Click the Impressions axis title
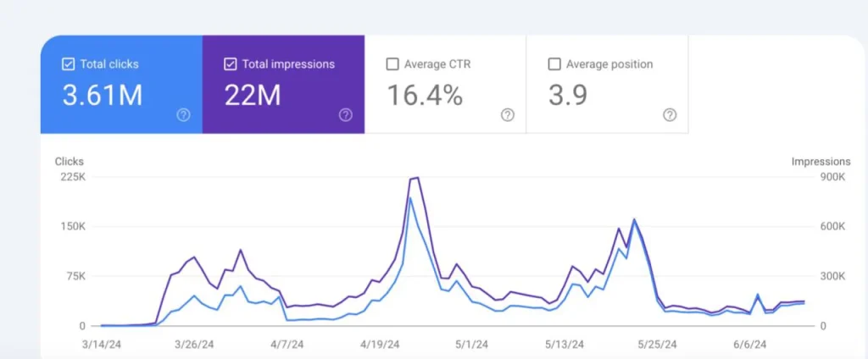Image resolution: width=868 pixels, height=359 pixels. coord(821,161)
